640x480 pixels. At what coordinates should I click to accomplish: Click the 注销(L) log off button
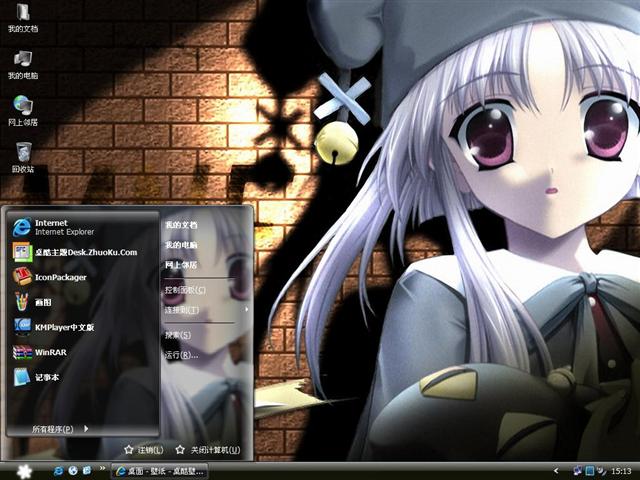click(144, 450)
